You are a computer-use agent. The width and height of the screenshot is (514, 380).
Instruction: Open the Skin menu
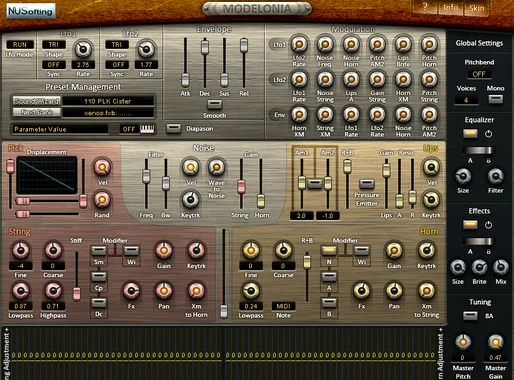pyautogui.click(x=477, y=8)
